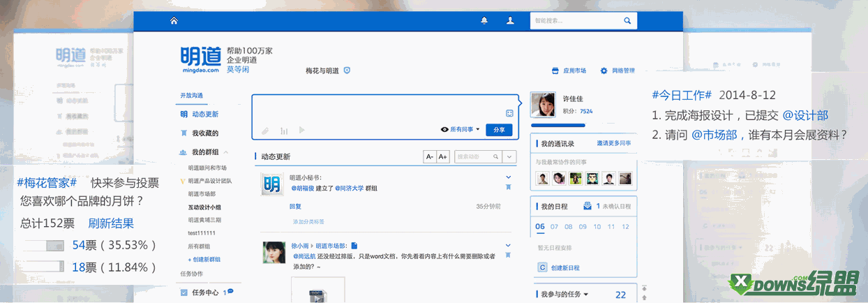Viewport: 868px width, 303px height.
Task: Decrease font size with A- button
Action: 430,157
